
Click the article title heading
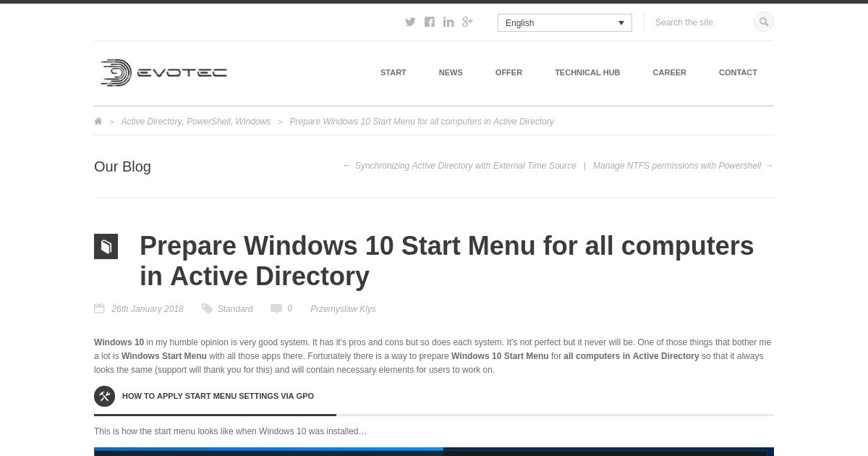click(x=447, y=261)
